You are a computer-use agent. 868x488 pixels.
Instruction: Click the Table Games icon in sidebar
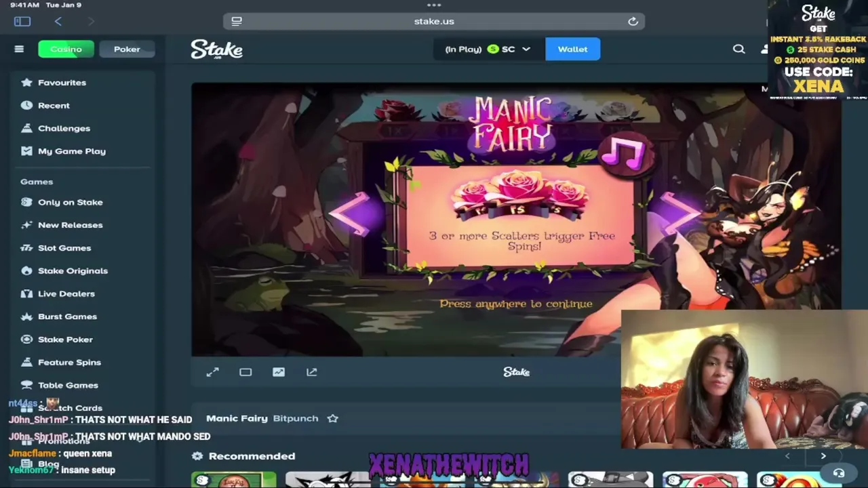(x=26, y=385)
